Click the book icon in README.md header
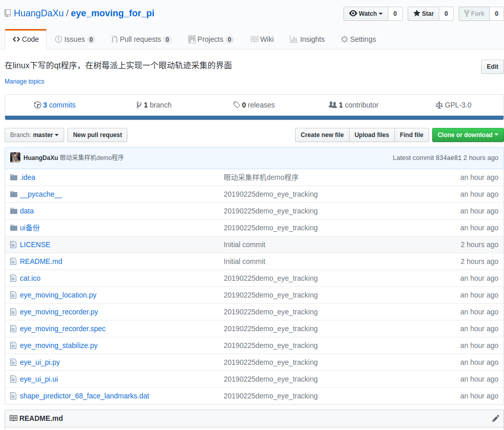Screen dimensions: 504x430 (13, 418)
